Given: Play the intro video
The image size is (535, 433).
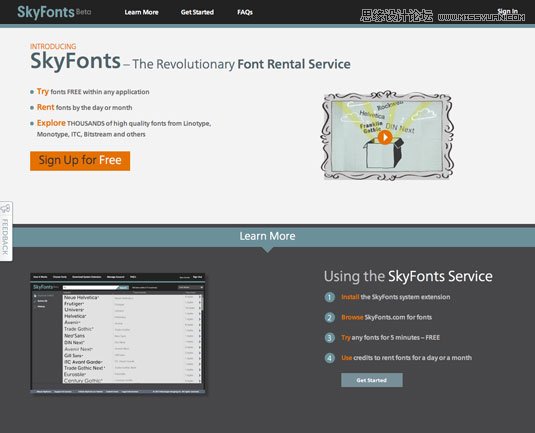Looking at the screenshot, I should point(385,137).
